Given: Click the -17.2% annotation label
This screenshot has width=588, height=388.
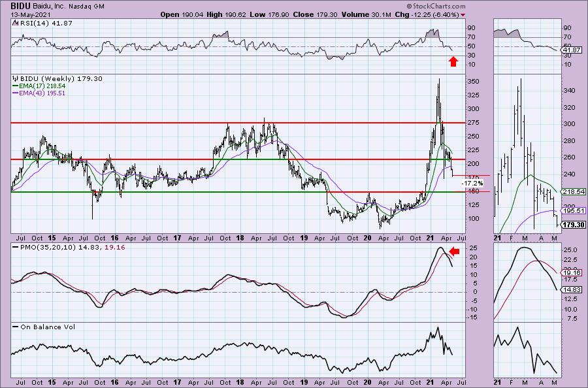Looking at the screenshot, I should [472, 184].
